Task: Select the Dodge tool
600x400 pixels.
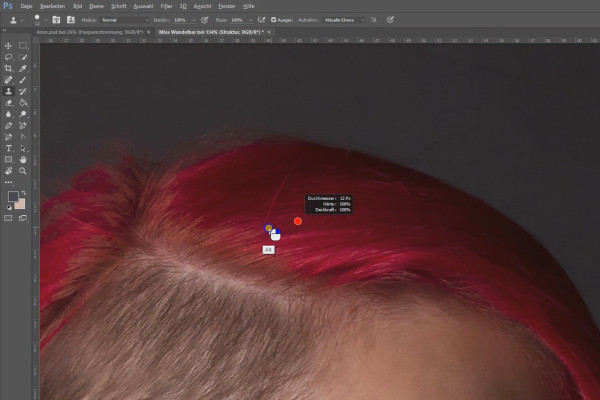Action: 23,114
